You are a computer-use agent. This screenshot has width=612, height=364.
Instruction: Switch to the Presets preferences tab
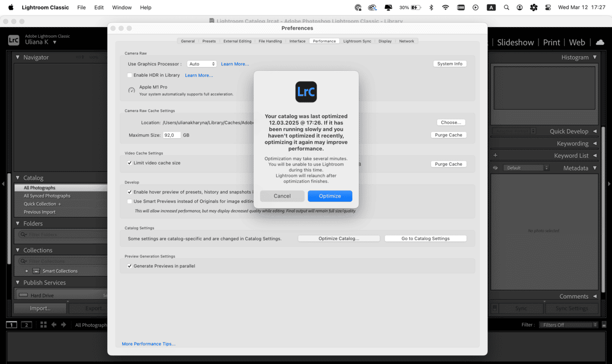[x=209, y=41]
